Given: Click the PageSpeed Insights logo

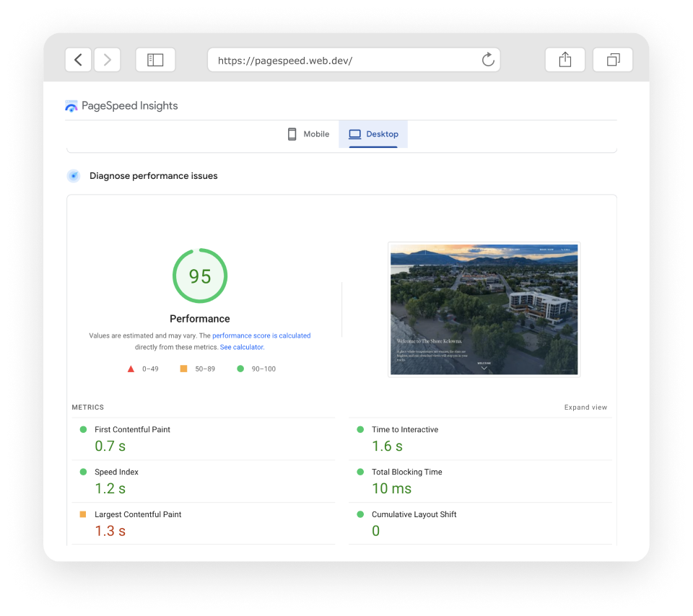Looking at the screenshot, I should tap(71, 106).
